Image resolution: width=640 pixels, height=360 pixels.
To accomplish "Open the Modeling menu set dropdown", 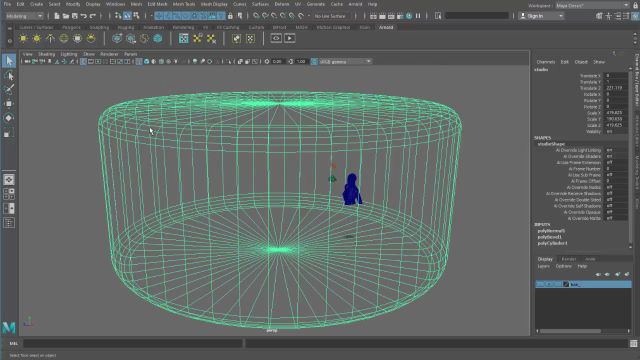I will coord(24,16).
